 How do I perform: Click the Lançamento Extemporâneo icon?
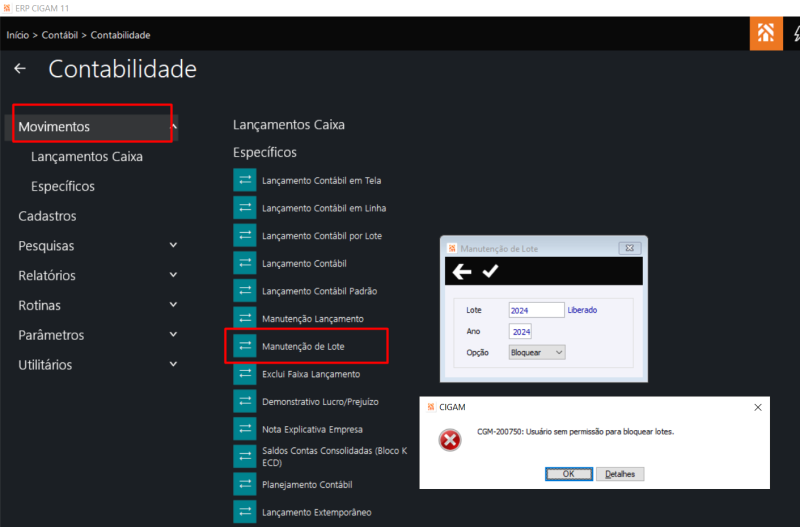pyautogui.click(x=245, y=512)
